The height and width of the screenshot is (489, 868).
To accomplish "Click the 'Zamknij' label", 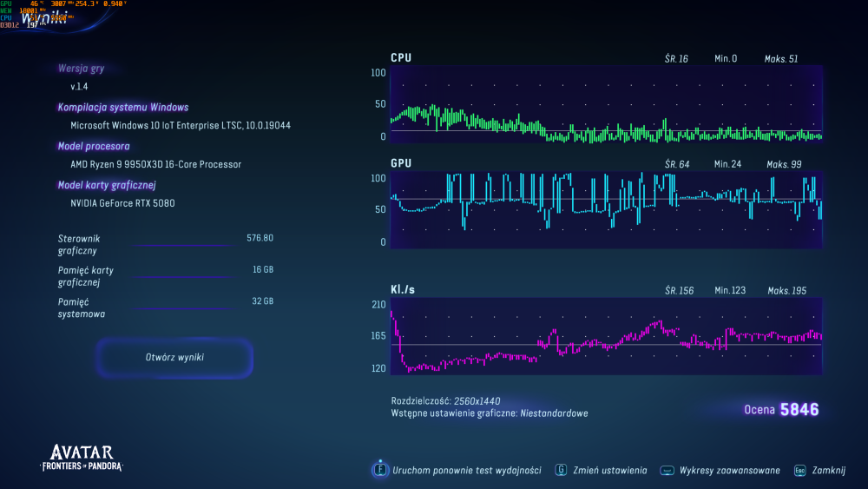I will tap(828, 470).
